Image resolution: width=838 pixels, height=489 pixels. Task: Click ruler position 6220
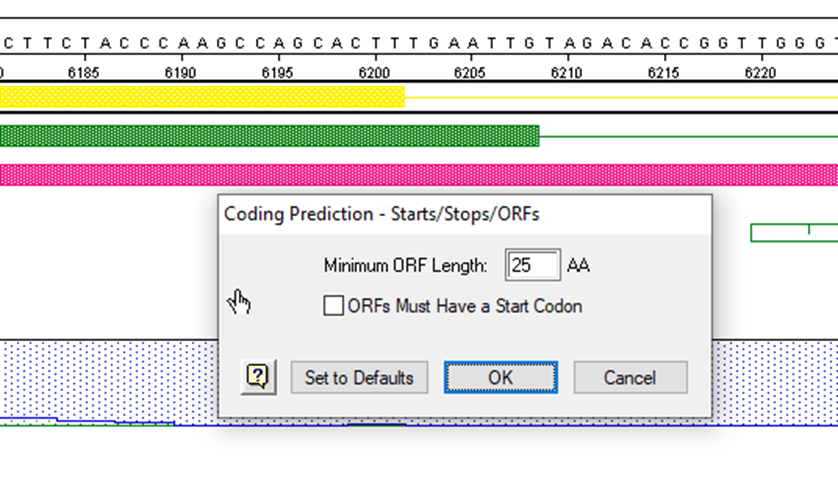coord(761,72)
